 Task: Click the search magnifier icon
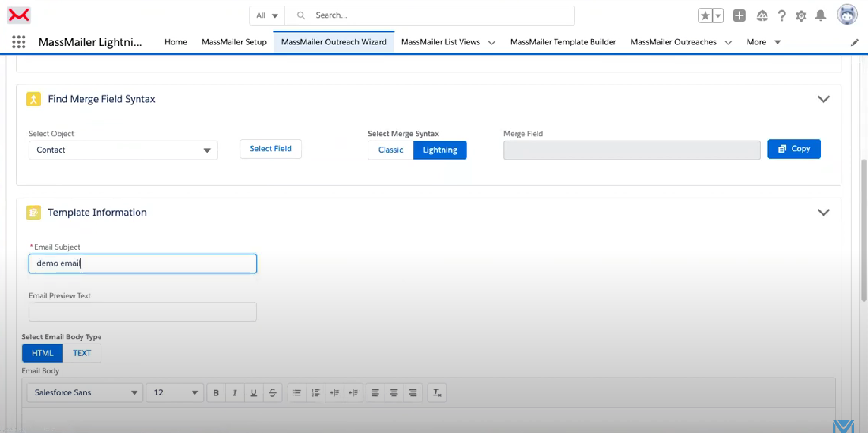pos(301,15)
